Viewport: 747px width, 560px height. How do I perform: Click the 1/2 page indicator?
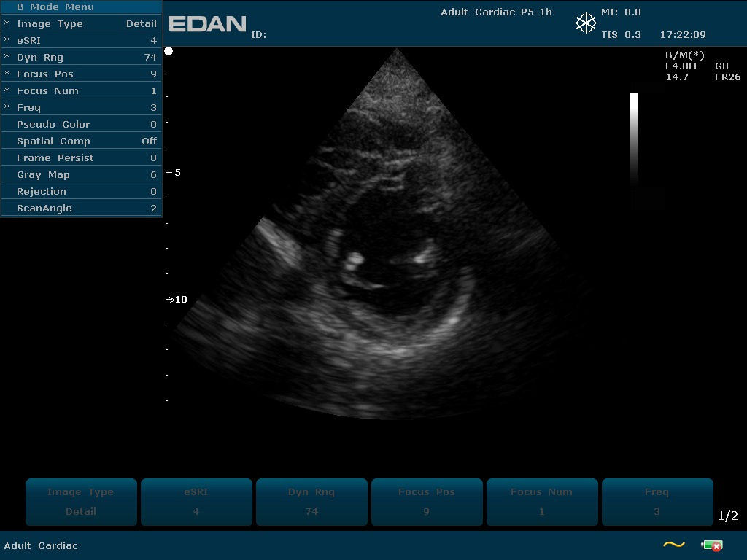coord(727,516)
